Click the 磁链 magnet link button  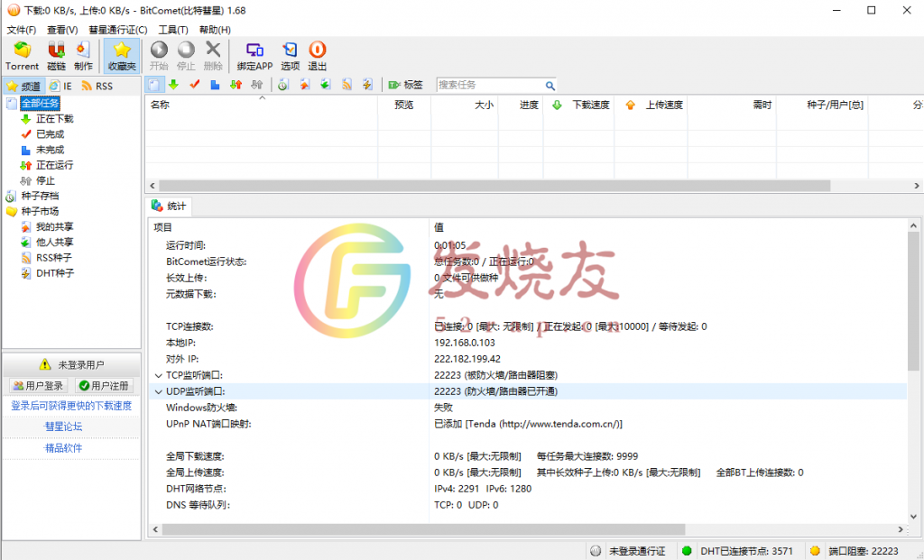pyautogui.click(x=57, y=57)
